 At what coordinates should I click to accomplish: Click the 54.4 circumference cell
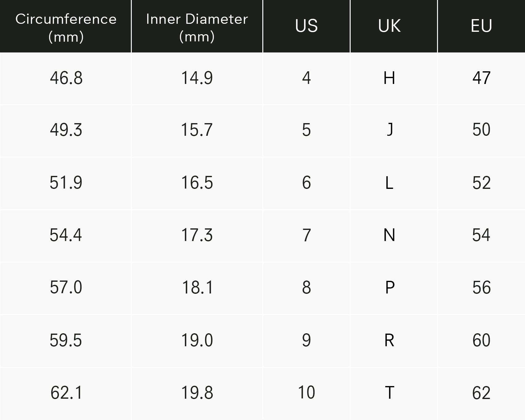(66, 235)
